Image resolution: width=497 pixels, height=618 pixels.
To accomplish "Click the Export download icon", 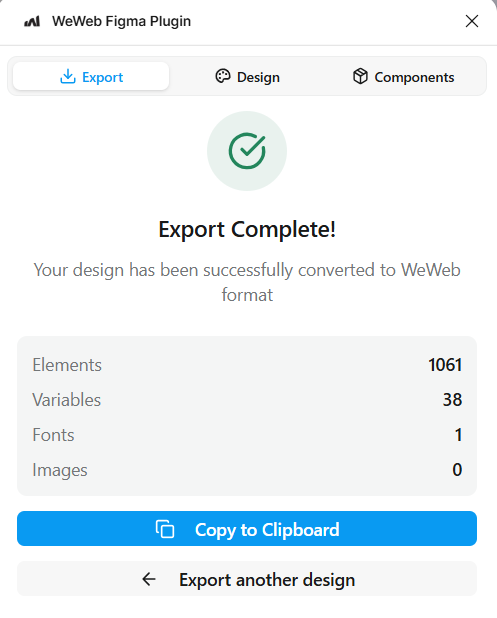I will point(68,76).
